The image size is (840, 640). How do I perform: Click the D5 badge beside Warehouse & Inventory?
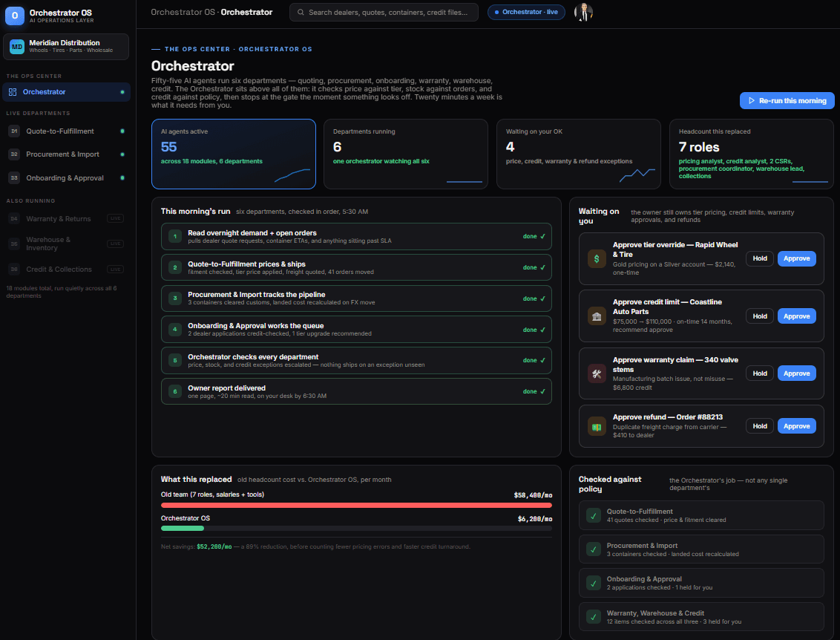[14, 244]
